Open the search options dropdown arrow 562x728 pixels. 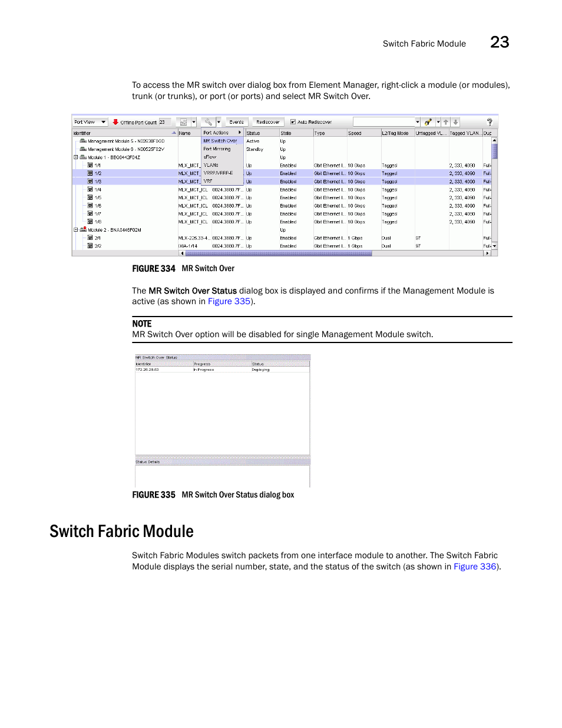tap(438, 122)
